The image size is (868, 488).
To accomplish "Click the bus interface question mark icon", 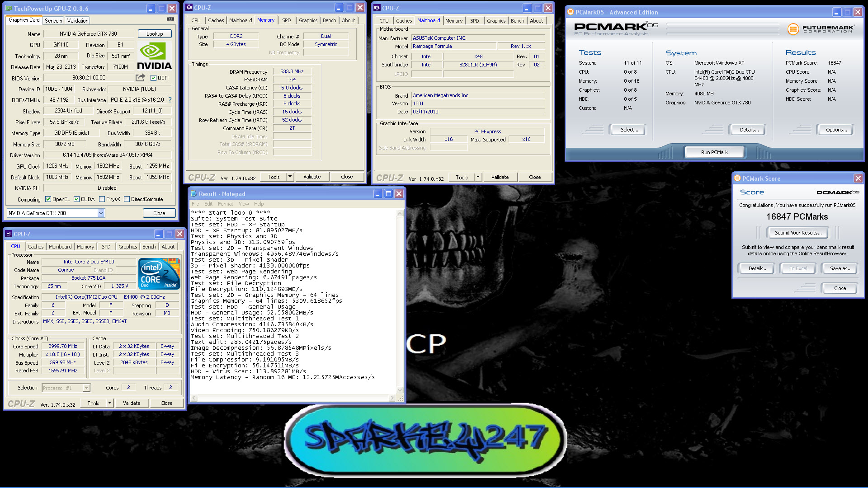I will coord(170,100).
